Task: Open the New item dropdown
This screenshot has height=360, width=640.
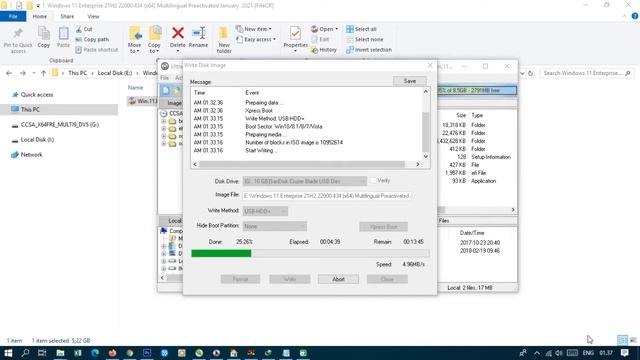Action: tap(254, 29)
